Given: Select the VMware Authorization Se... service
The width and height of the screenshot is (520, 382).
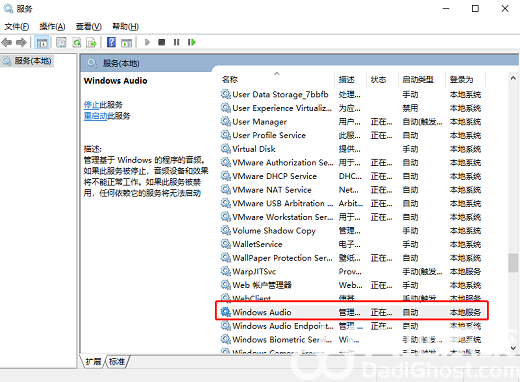Looking at the screenshot, I should pyautogui.click(x=351, y=163).
